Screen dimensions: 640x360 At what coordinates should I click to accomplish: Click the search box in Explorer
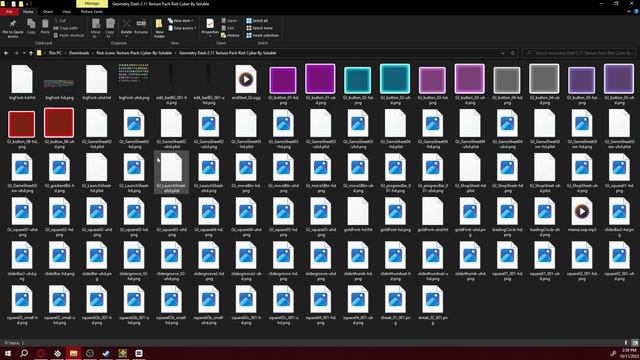579,53
